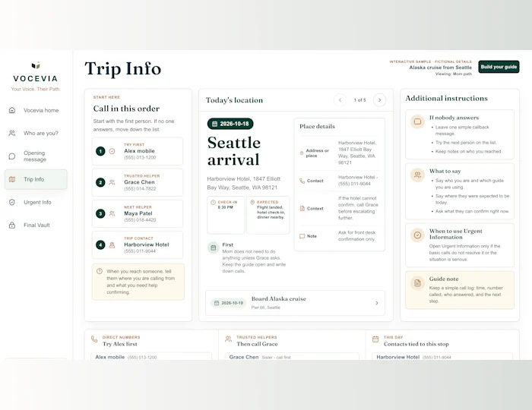The width and height of the screenshot is (532, 410).
Task: Open Urgent Info in the sidebar
Action: click(36, 202)
